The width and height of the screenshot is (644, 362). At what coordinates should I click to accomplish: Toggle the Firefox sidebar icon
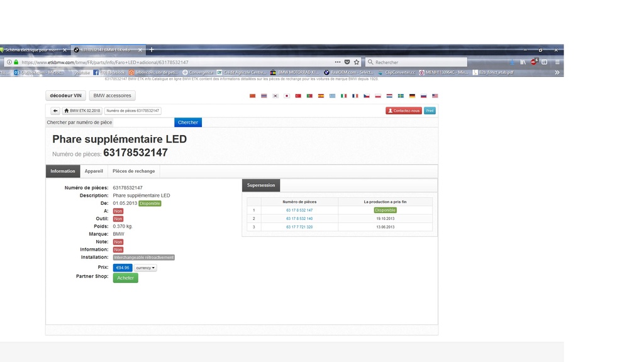pos(544,62)
